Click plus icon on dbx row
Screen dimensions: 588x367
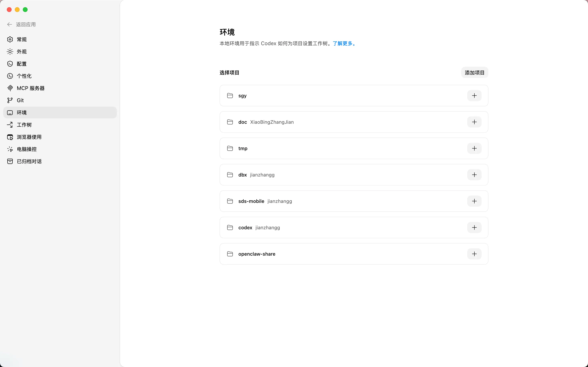click(x=474, y=175)
